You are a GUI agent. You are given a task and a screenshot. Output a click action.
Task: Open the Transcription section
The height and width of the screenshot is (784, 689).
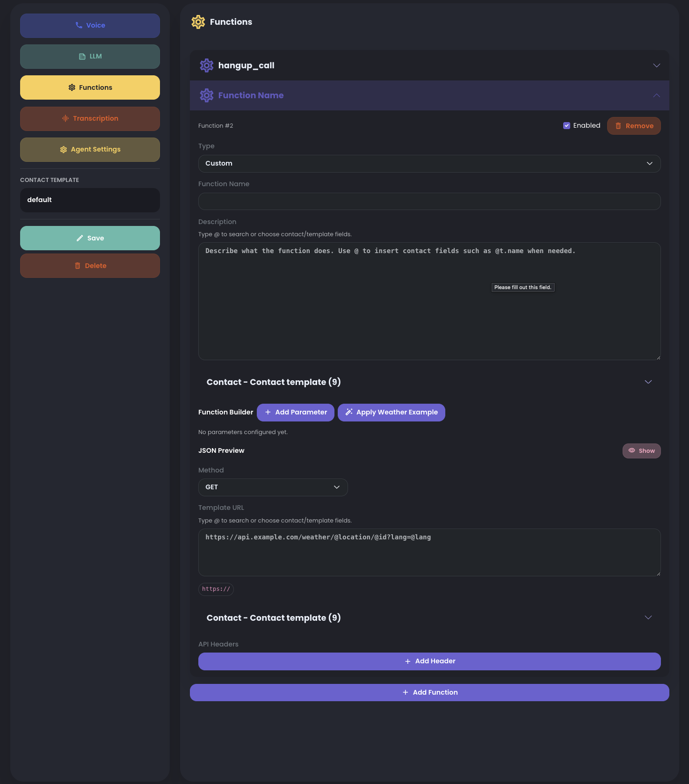[x=90, y=119]
